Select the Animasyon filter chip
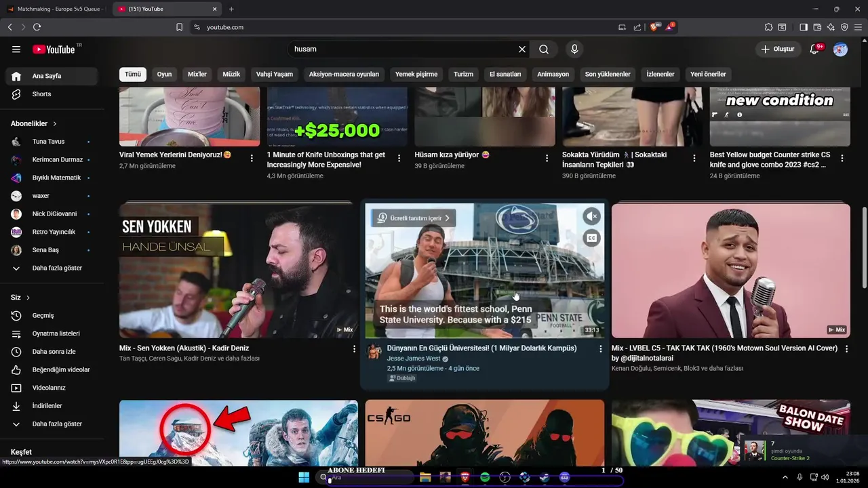This screenshot has width=868, height=488. point(553,75)
